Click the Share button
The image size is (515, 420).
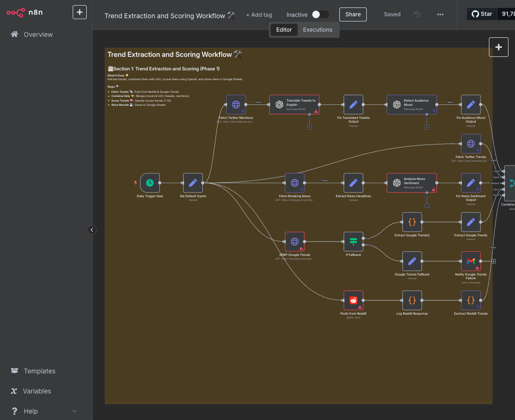(353, 14)
